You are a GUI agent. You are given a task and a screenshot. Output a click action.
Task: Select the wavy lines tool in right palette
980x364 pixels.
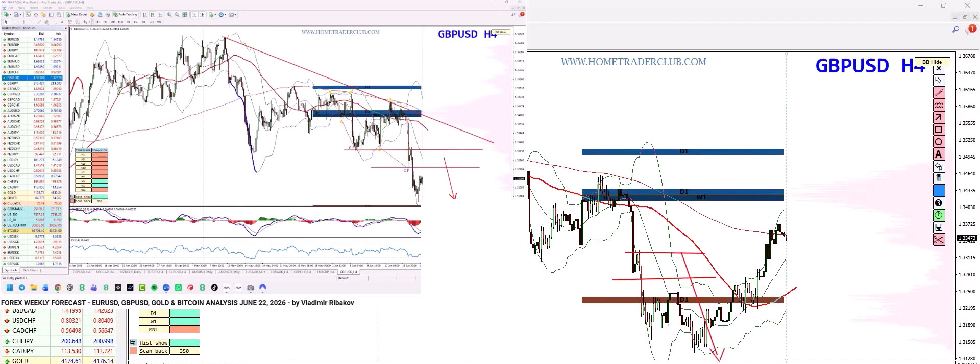coord(939,105)
